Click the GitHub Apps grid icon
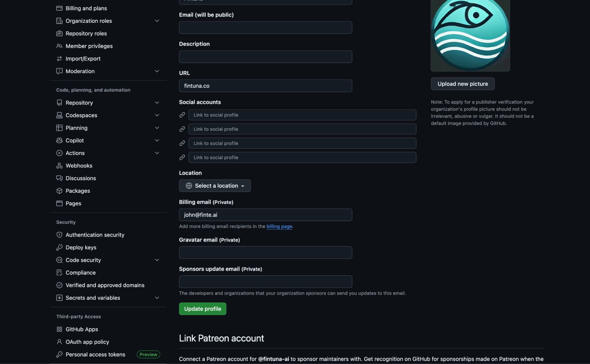The image size is (590, 364). [x=59, y=329]
